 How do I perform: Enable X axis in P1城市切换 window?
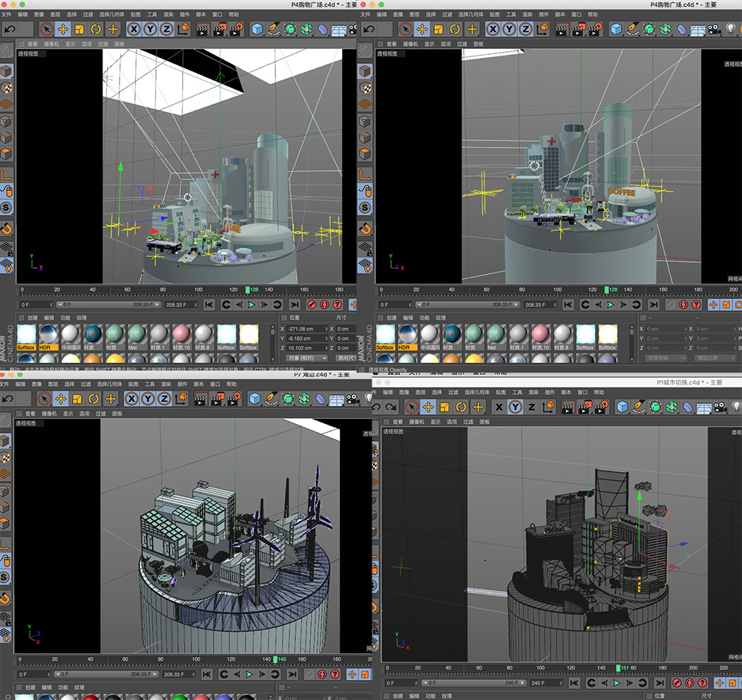499,407
